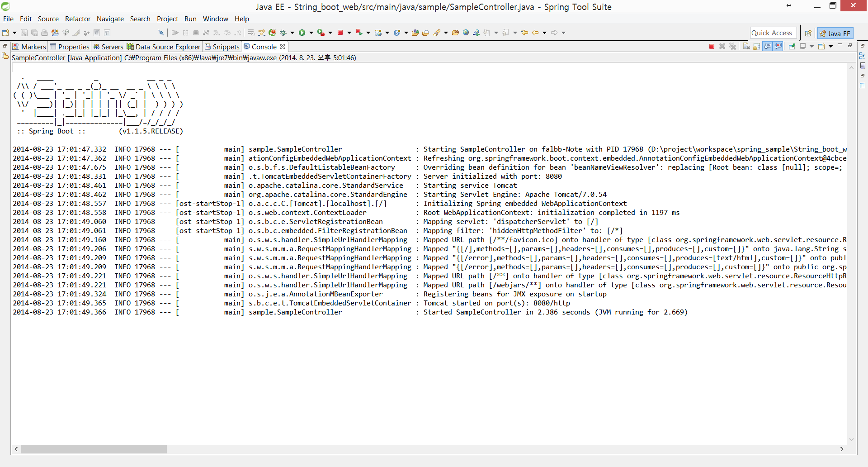Open the Navigate menu
Viewport: 868px width, 467px height.
click(x=110, y=19)
